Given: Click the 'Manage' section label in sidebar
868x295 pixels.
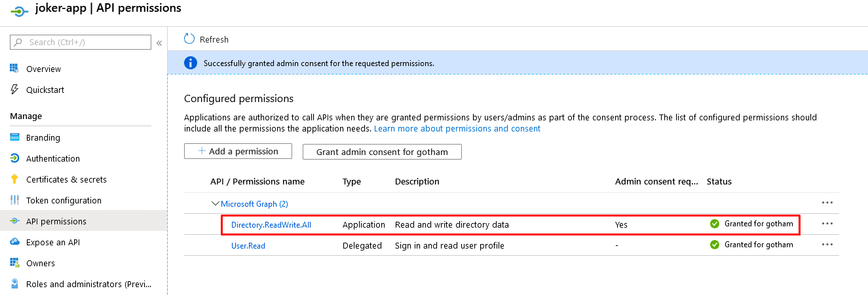Looking at the screenshot, I should 26,116.
